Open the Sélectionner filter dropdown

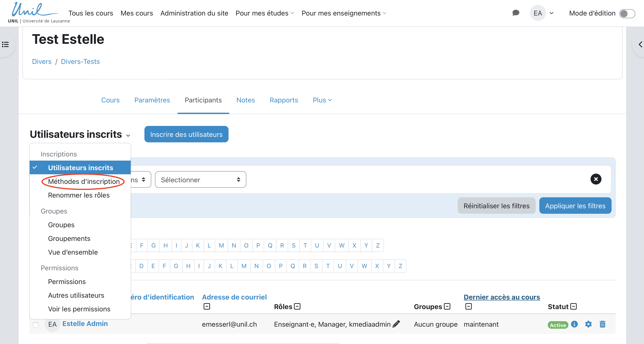click(200, 180)
